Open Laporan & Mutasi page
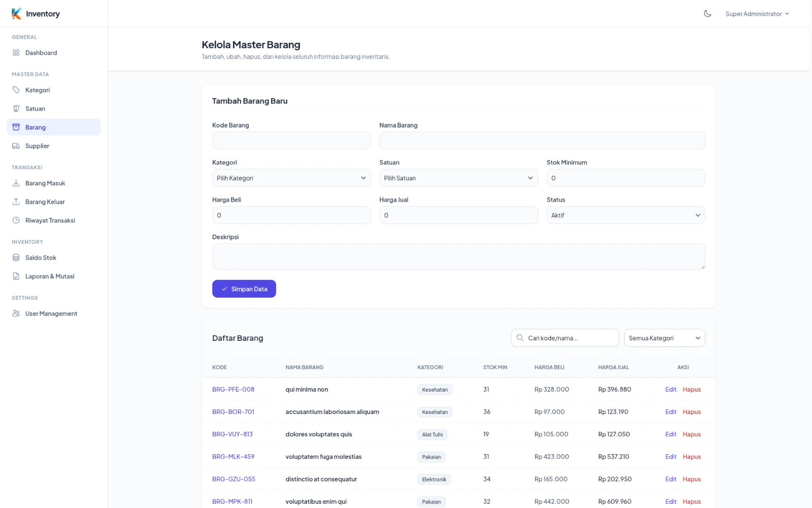Image resolution: width=812 pixels, height=508 pixels. click(x=54, y=276)
